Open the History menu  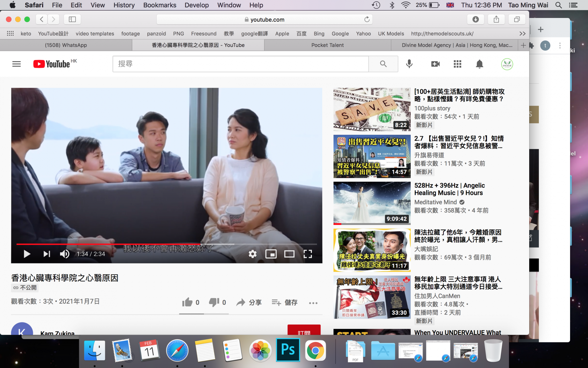(x=124, y=5)
